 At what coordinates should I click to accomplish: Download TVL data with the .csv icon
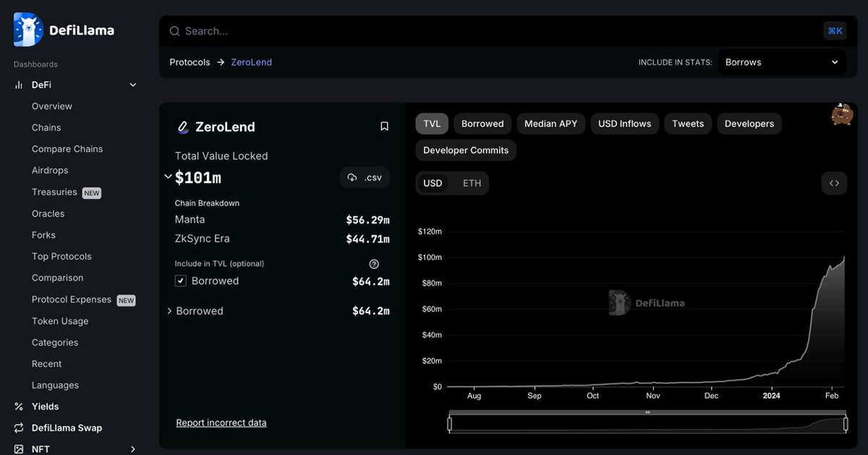[364, 177]
